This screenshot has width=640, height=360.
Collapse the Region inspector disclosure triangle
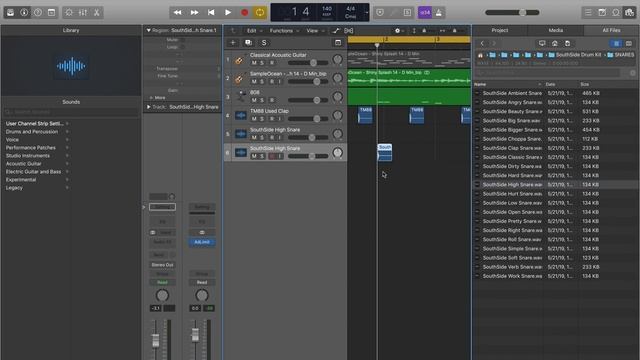tap(149, 30)
